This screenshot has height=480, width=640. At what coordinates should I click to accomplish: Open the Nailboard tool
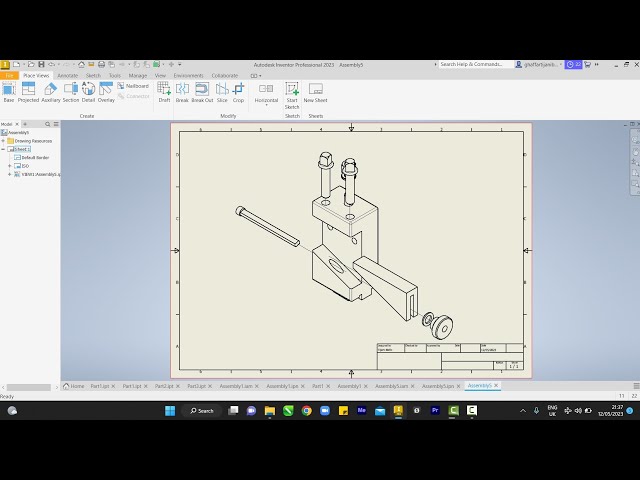coord(133,86)
